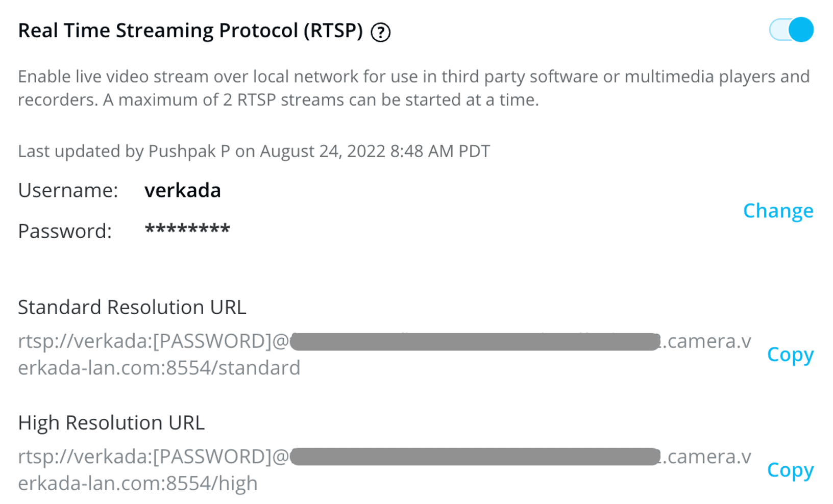This screenshot has height=504, width=833.
Task: Copy the Standard Resolution URL
Action: point(790,355)
